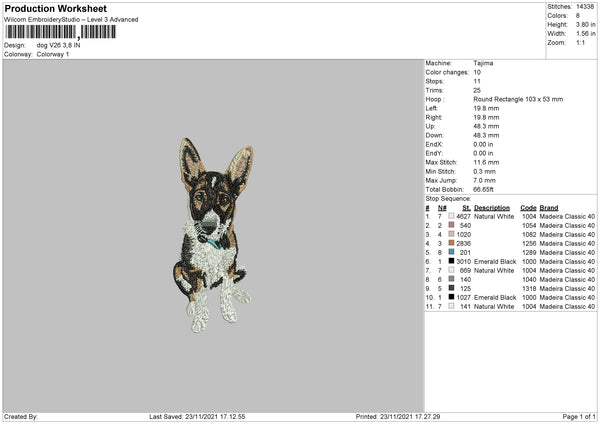Click the 'Created By:' footer label
Image resolution: width=600 pixels, height=424 pixels.
pyautogui.click(x=21, y=417)
